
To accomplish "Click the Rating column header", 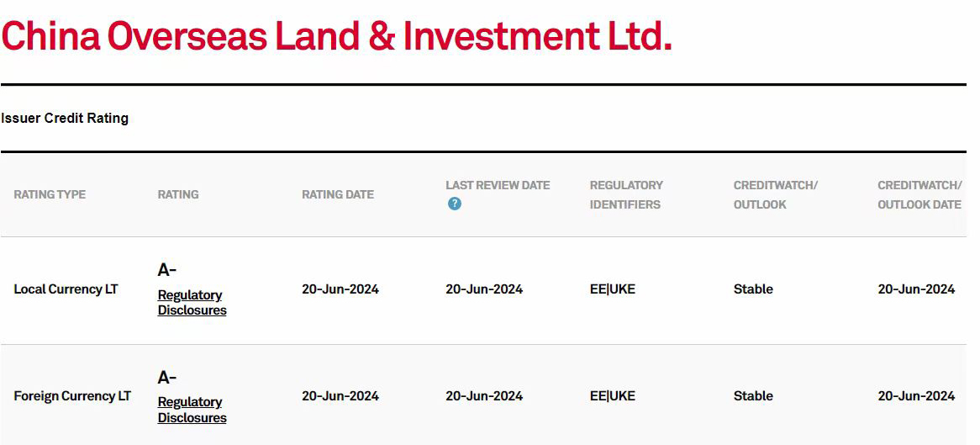I will pos(178,194).
